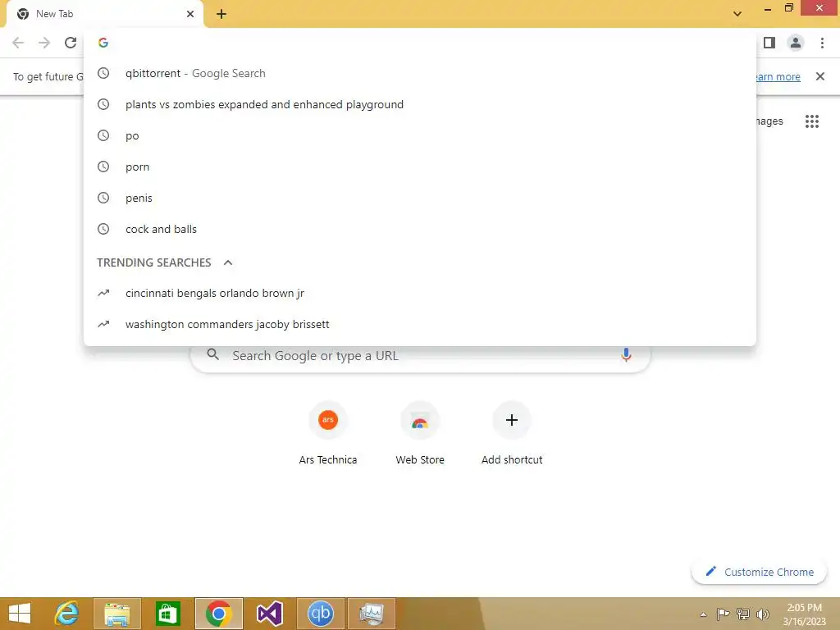This screenshot has width=840, height=630.
Task: Open a new tab with plus button
Action: 221,14
